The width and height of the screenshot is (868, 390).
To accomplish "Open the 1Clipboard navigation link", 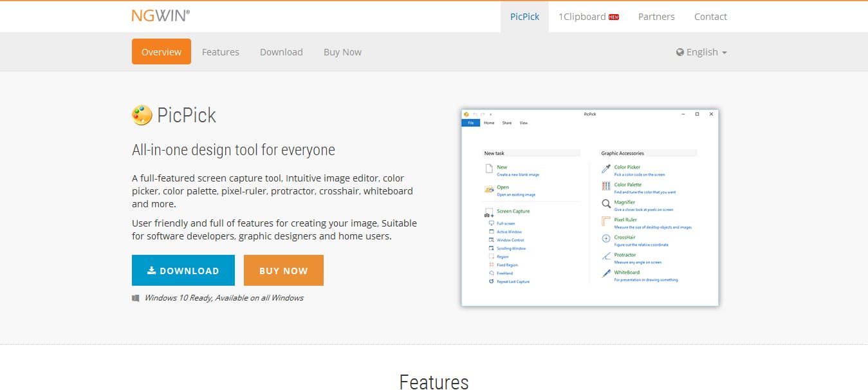I will click(x=588, y=17).
